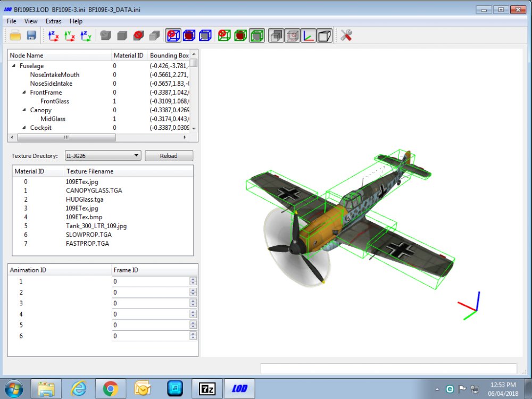The width and height of the screenshot is (532, 399).
Task: Open the Extras menu
Action: pos(54,21)
